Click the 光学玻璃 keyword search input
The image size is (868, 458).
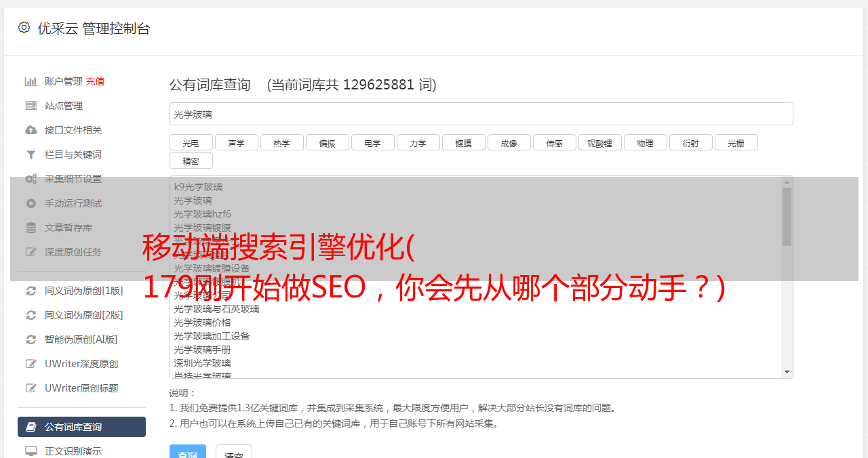point(481,114)
